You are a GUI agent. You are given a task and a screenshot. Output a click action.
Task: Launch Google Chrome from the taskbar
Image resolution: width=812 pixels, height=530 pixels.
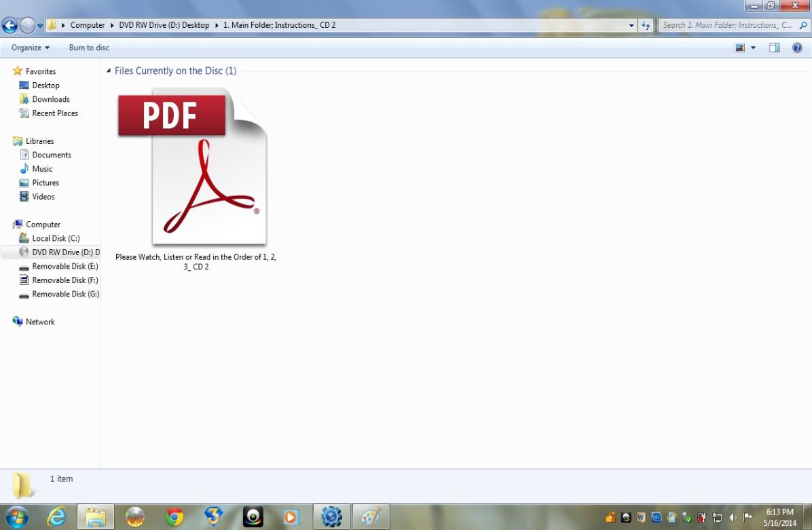(174, 516)
